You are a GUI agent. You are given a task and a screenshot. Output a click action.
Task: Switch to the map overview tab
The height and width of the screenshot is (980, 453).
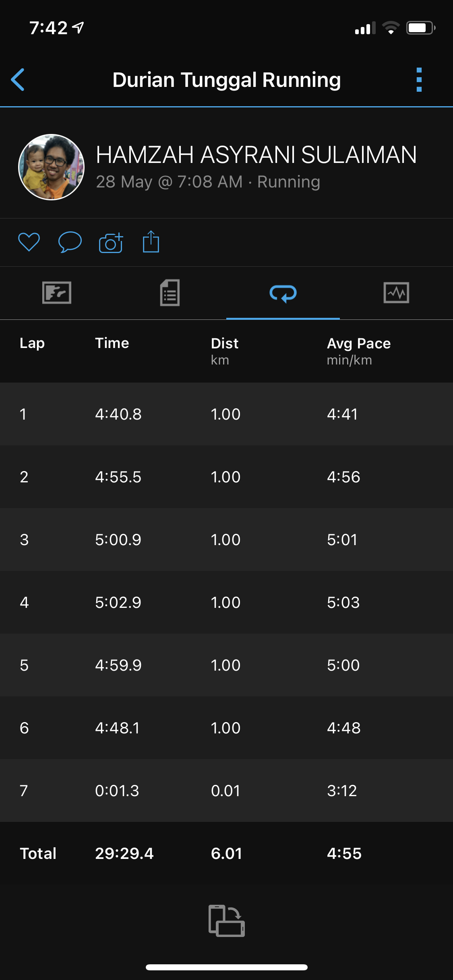tap(57, 292)
